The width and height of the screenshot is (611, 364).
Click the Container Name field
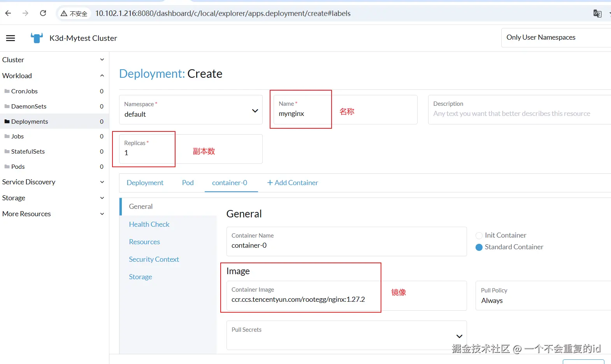tap(346, 241)
